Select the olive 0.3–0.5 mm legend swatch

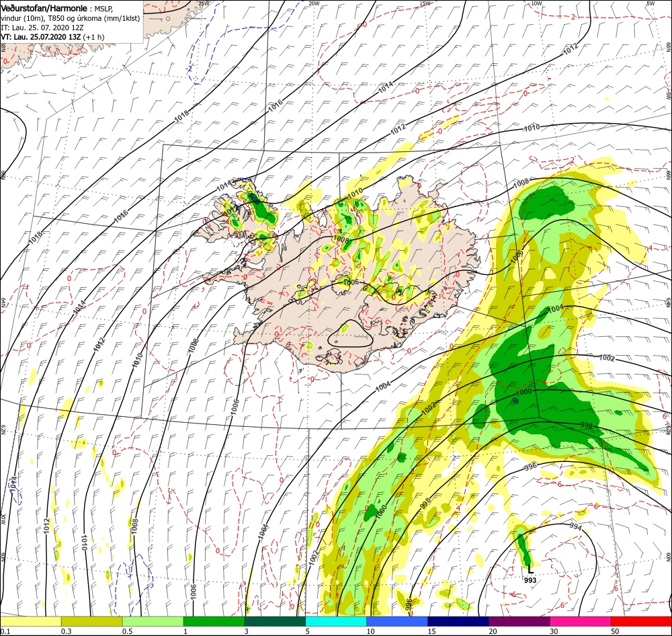point(91,621)
